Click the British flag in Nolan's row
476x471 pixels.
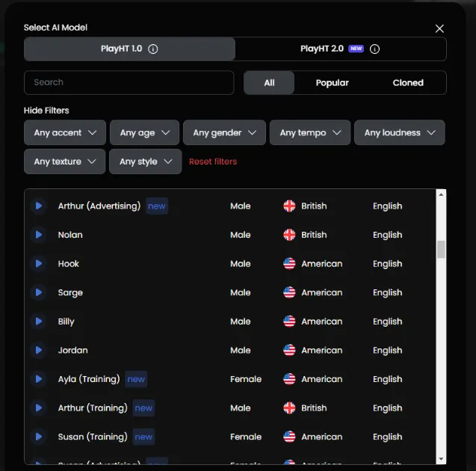pos(289,235)
